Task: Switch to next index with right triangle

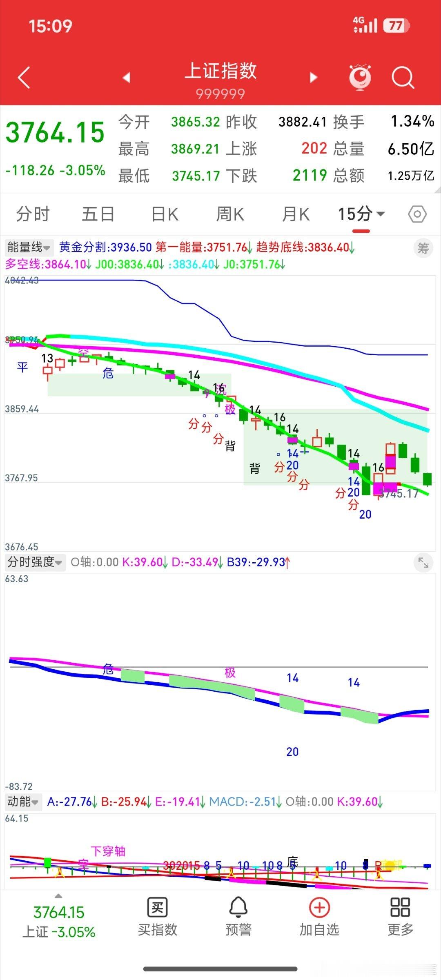Action: [x=314, y=77]
